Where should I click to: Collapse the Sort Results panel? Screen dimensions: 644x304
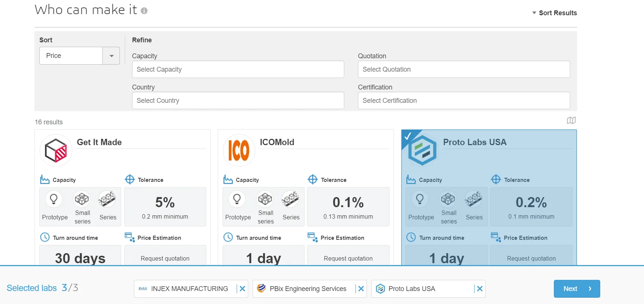(x=554, y=13)
